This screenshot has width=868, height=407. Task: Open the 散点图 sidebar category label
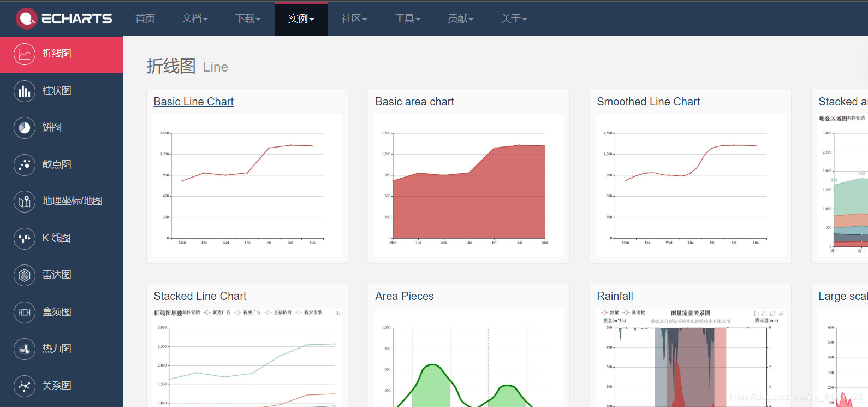point(57,164)
